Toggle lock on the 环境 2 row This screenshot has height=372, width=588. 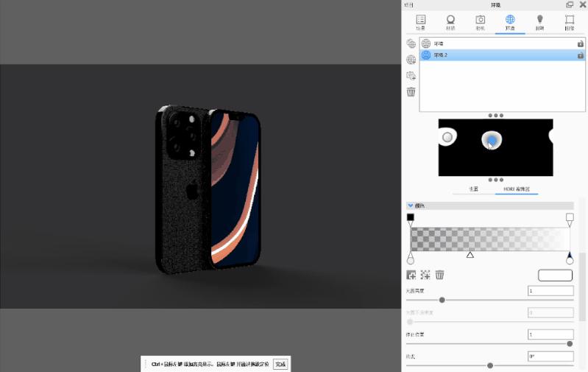(581, 55)
